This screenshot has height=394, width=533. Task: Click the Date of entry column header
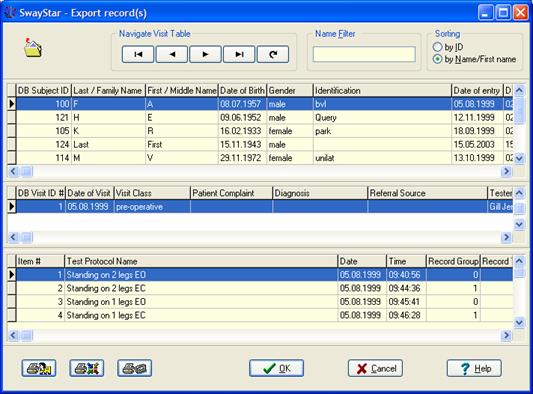point(477,90)
